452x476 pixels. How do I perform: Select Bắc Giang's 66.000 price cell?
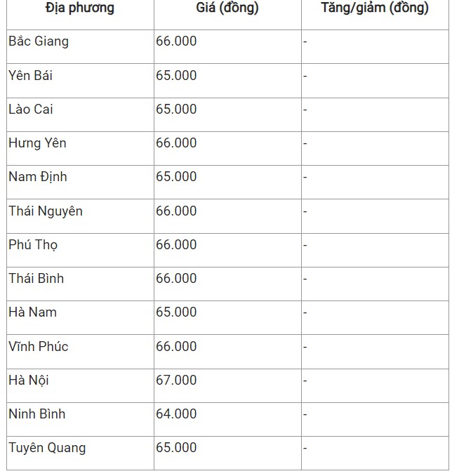[x=176, y=41]
